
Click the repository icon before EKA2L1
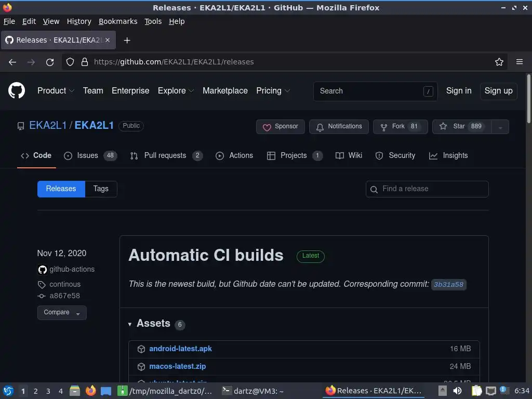click(21, 126)
